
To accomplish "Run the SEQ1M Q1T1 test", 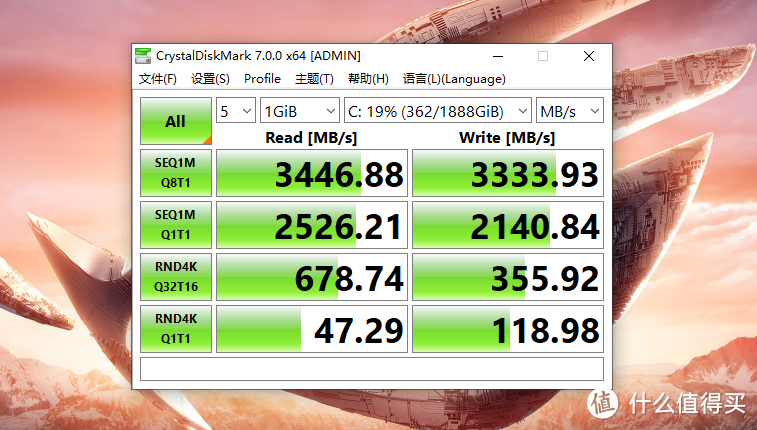I will coord(176,225).
